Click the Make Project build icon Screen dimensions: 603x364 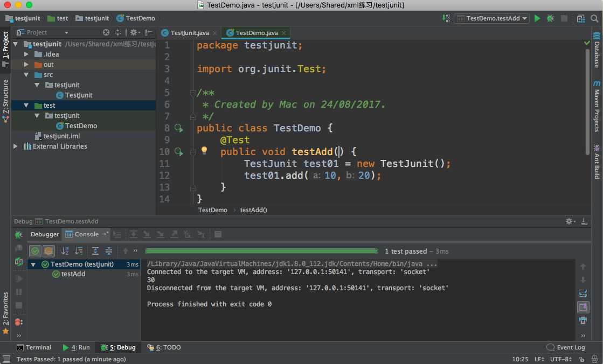446,18
